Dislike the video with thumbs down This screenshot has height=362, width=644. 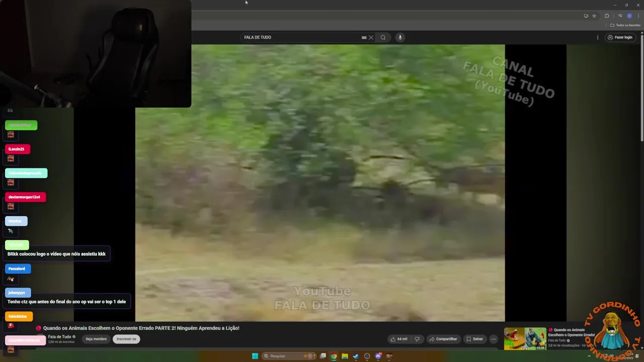pos(417,339)
